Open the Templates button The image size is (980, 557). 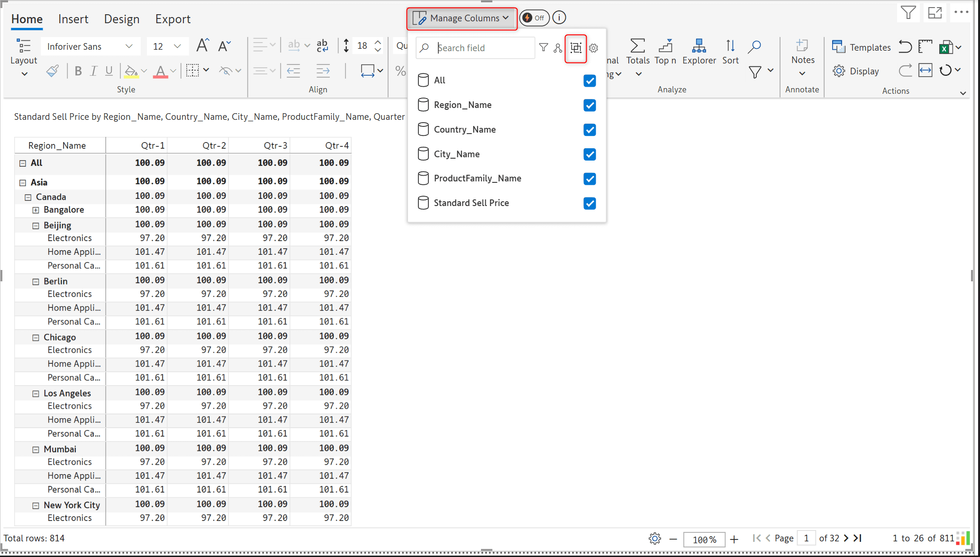click(861, 47)
